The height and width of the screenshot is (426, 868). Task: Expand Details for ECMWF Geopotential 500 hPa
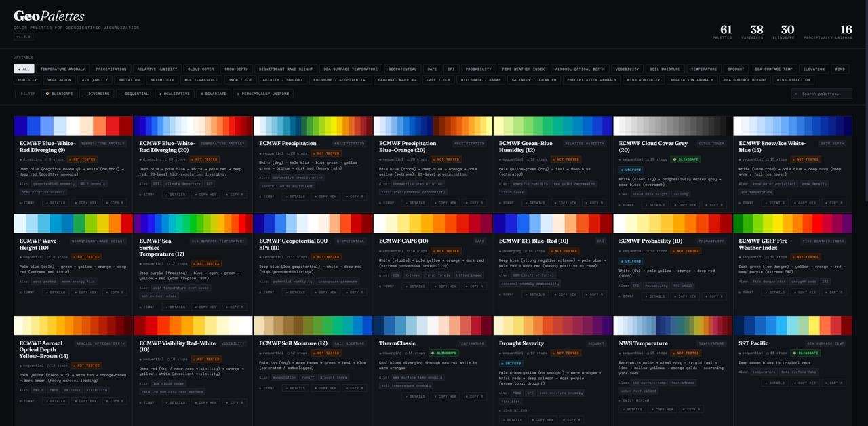[x=296, y=292]
